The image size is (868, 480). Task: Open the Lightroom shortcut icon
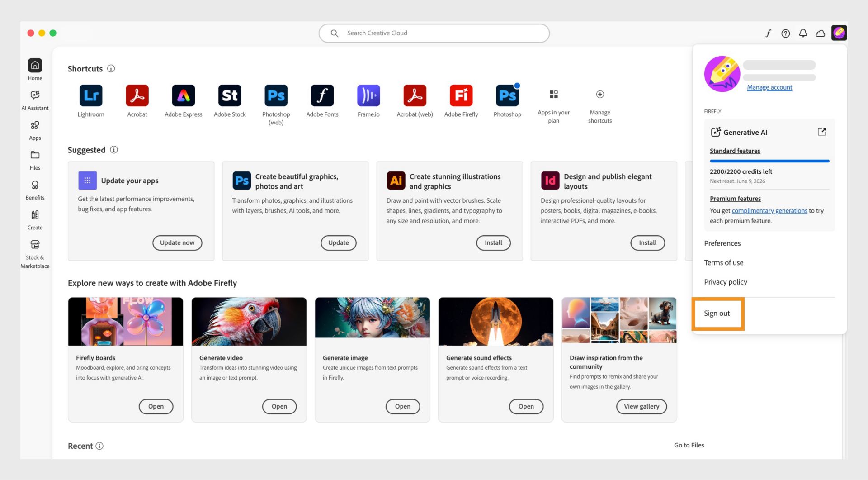(x=91, y=95)
